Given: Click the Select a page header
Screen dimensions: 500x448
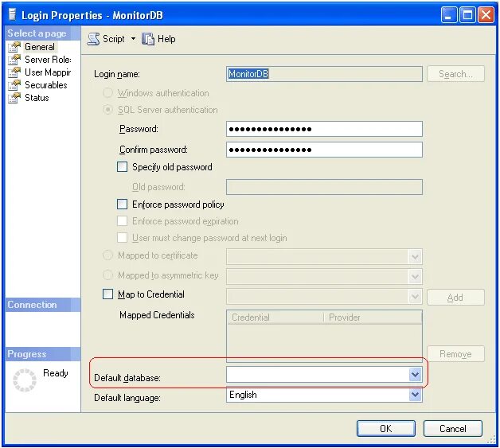Looking at the screenshot, I should [x=43, y=33].
